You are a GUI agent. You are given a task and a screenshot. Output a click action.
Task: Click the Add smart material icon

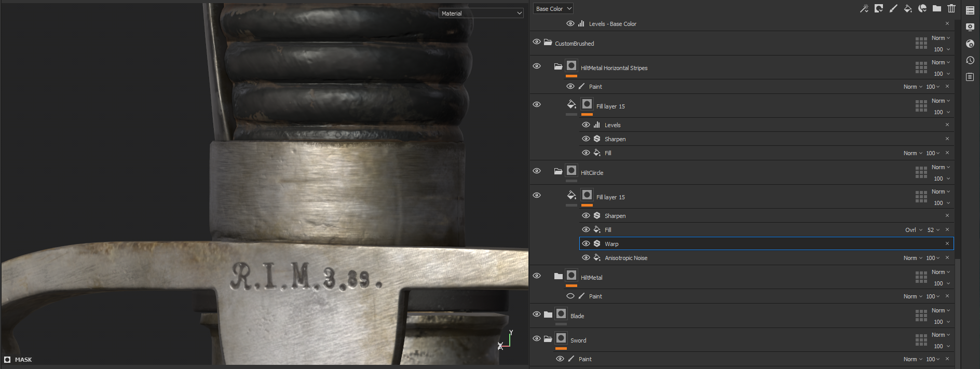point(922,8)
